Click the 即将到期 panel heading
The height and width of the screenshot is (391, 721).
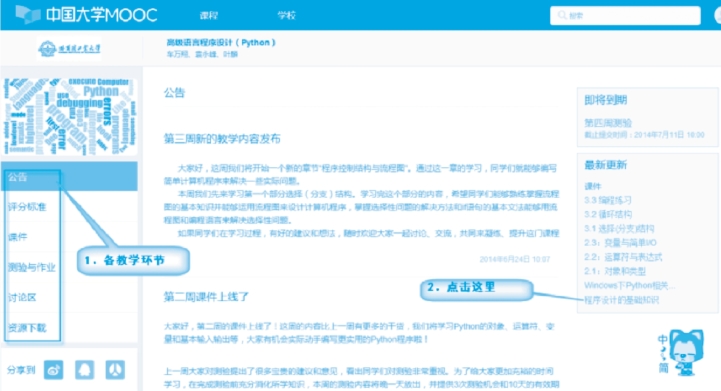(606, 100)
